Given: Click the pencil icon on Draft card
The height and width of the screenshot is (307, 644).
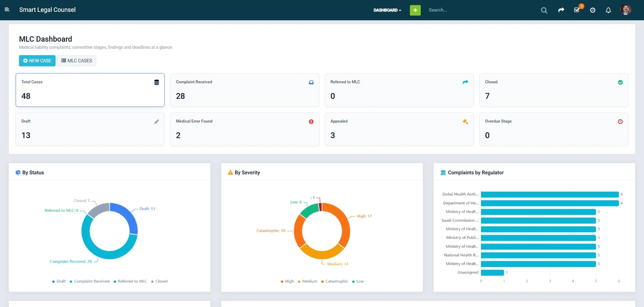Looking at the screenshot, I should pos(156,122).
